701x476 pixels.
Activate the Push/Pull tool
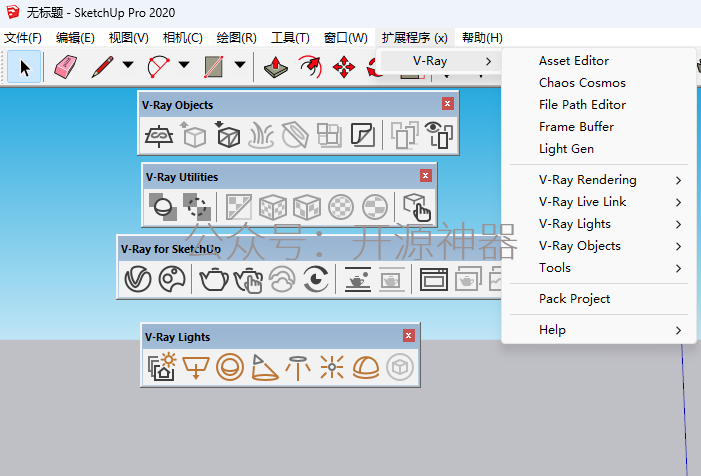coord(275,67)
